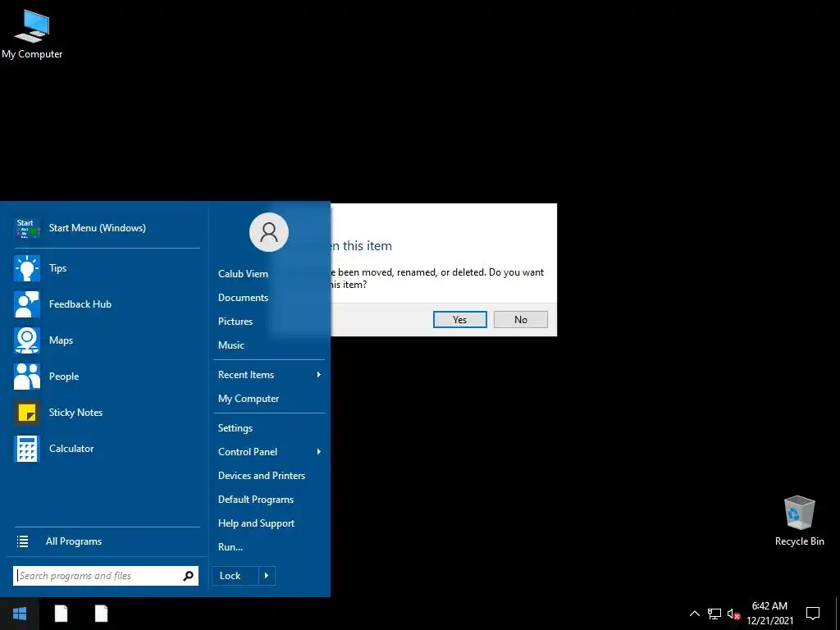Open My Computer in start menu
The width and height of the screenshot is (840, 630).
249,399
